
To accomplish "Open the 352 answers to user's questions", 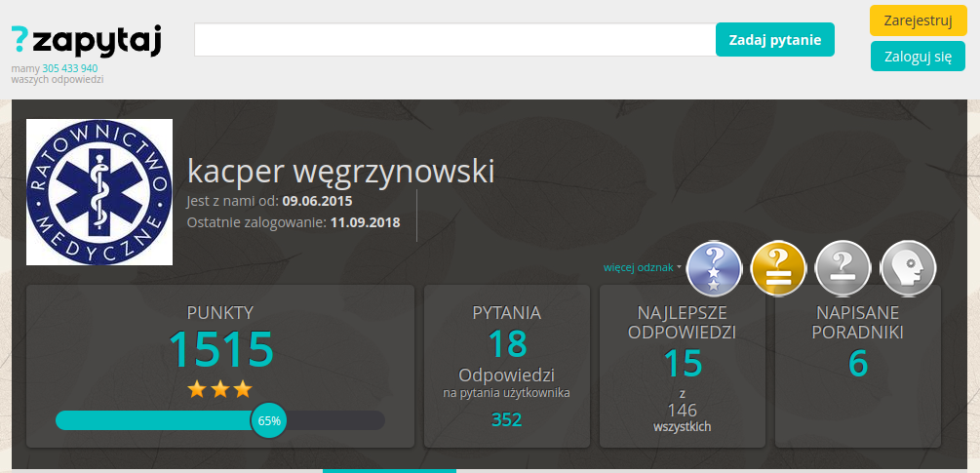I will tap(506, 420).
